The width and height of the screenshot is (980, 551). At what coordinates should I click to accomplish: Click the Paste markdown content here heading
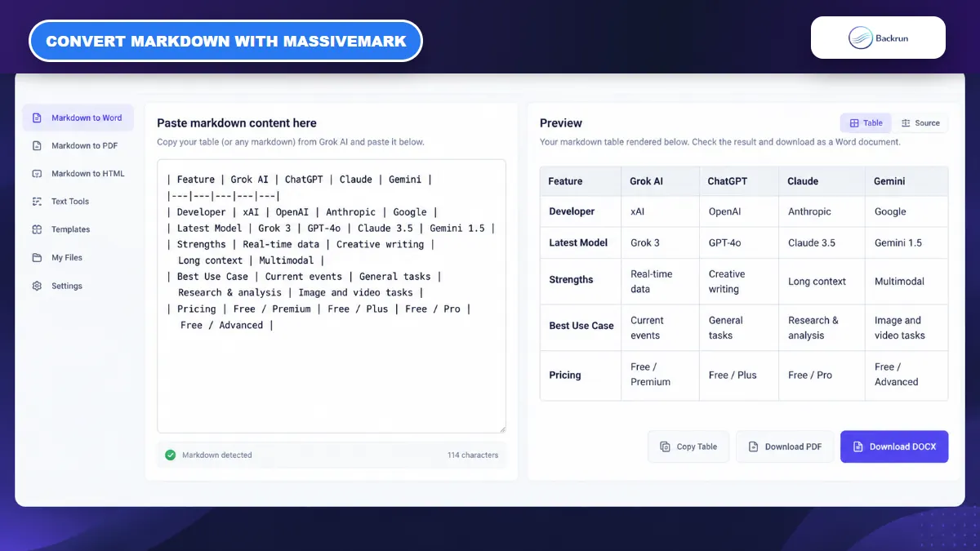pos(237,123)
